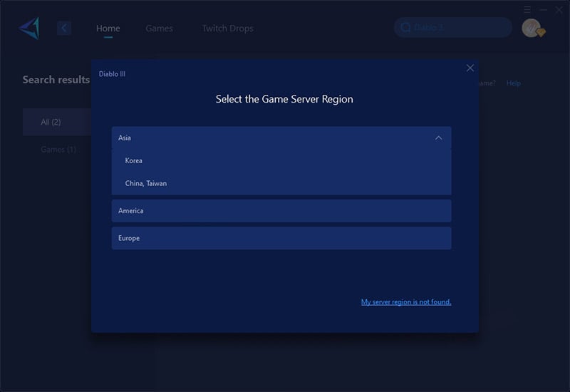570x392 pixels.
Task: Expand the Europe region
Action: click(281, 238)
